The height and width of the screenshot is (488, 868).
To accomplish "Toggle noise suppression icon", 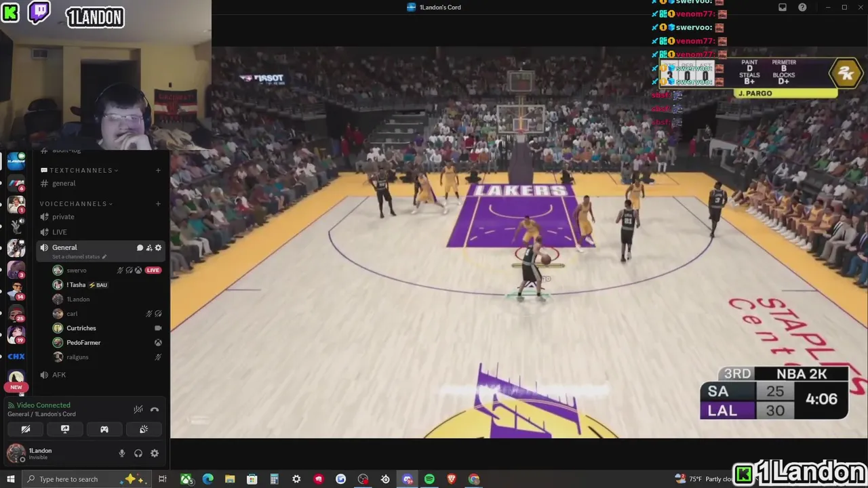I will [x=138, y=409].
